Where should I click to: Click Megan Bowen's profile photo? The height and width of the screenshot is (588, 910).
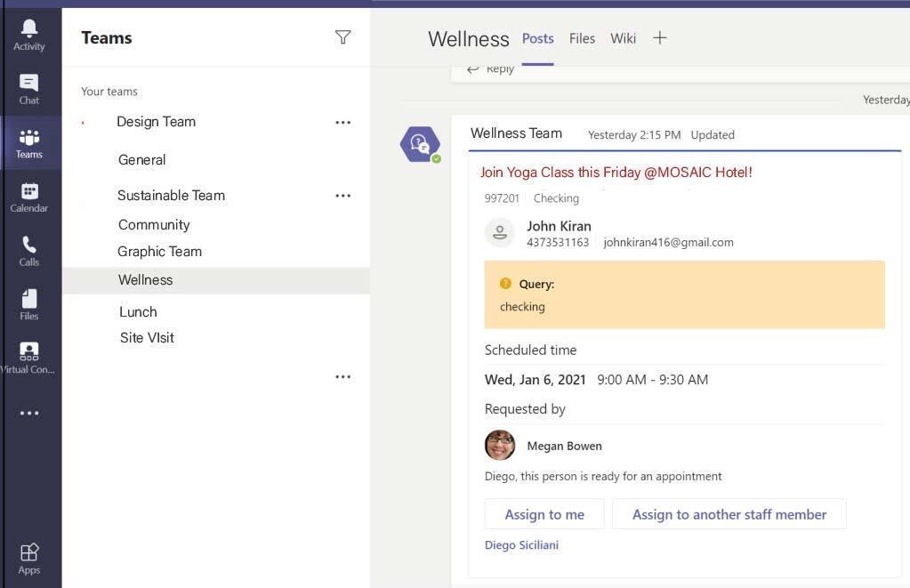point(500,445)
